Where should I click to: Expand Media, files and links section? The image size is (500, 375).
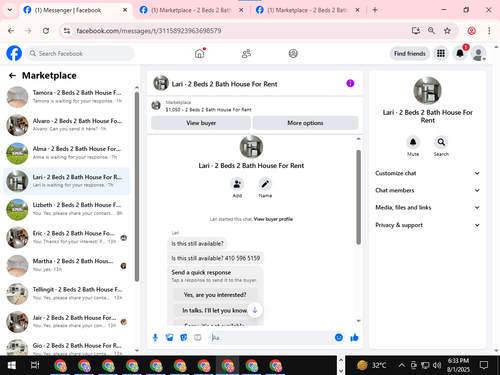(427, 207)
